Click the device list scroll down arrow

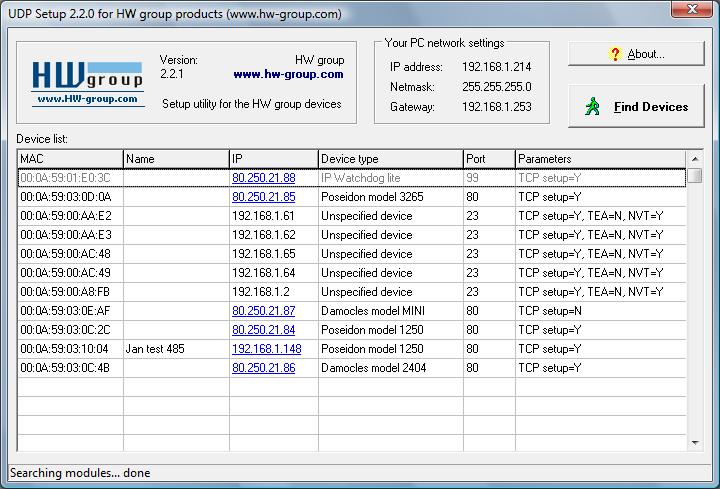695,443
